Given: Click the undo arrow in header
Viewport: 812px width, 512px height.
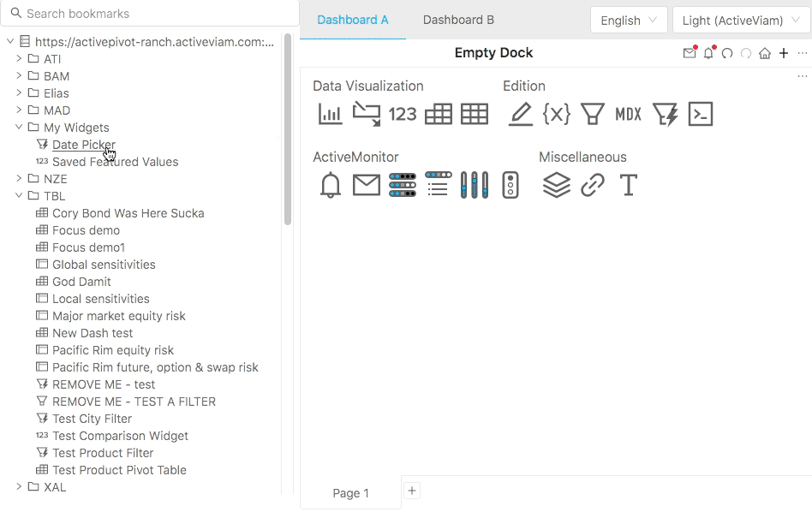Looking at the screenshot, I should [727, 53].
